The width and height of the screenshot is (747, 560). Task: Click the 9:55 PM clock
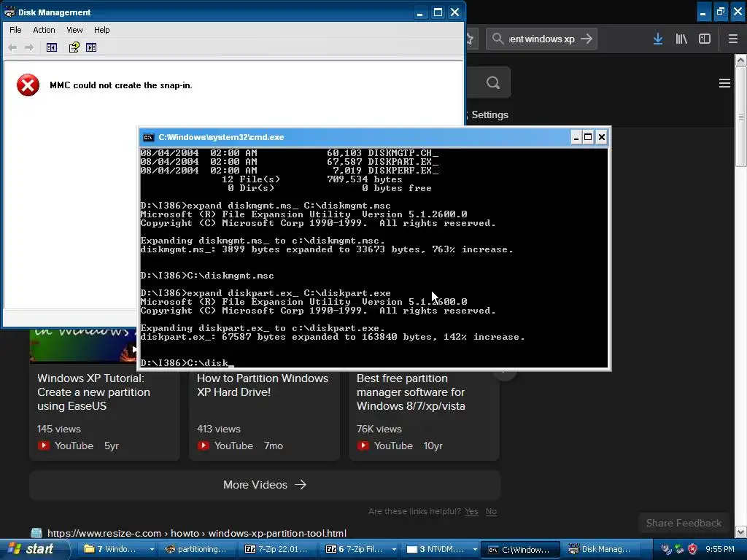719,549
